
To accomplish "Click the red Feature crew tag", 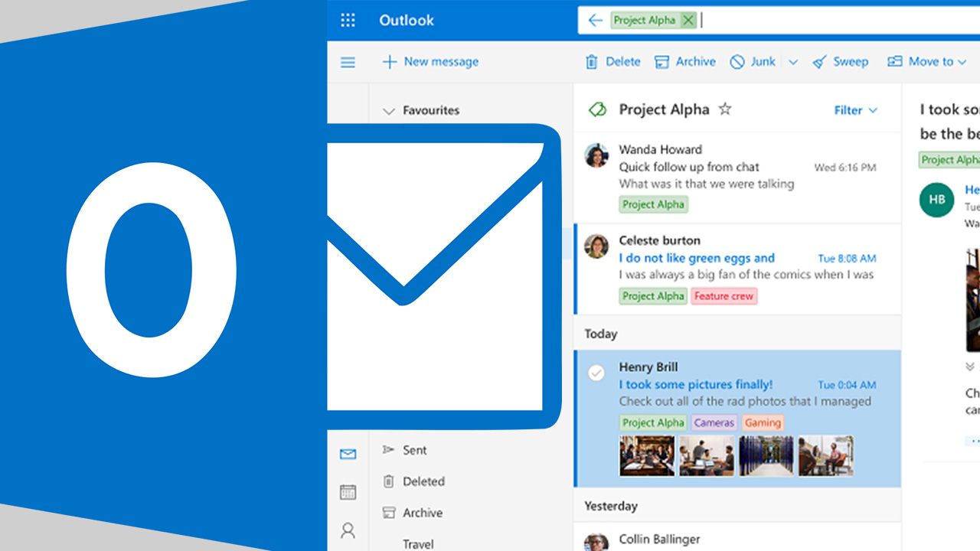I will coord(724,296).
